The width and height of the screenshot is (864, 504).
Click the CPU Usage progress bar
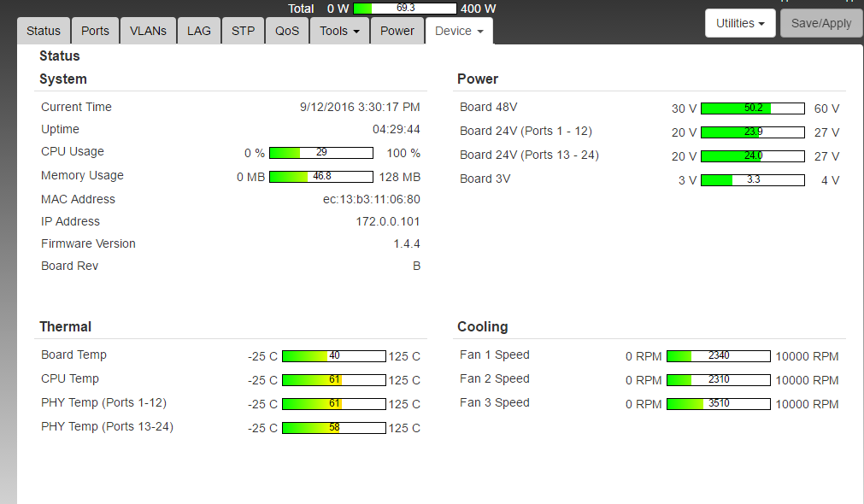click(320, 153)
